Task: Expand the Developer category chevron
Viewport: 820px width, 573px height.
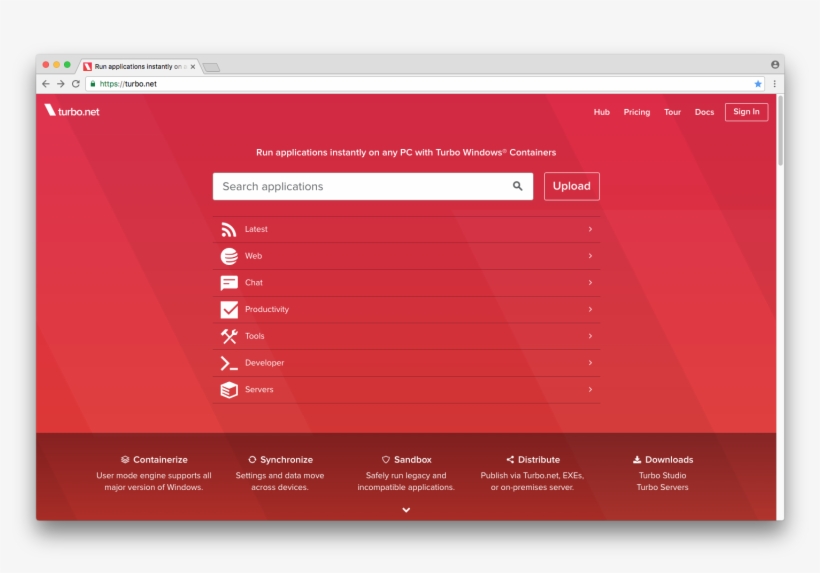Action: pyautogui.click(x=590, y=363)
